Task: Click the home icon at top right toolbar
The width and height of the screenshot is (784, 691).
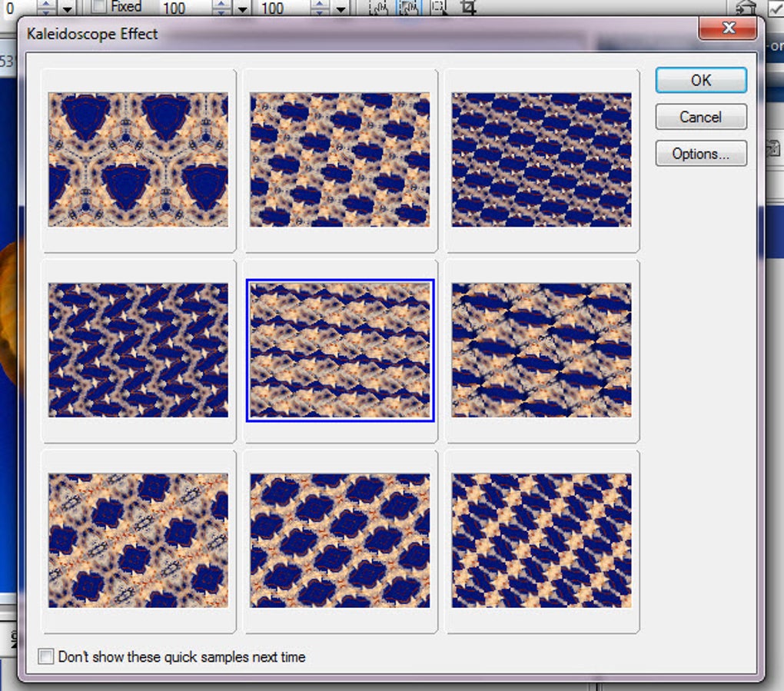Action: tap(745, 7)
